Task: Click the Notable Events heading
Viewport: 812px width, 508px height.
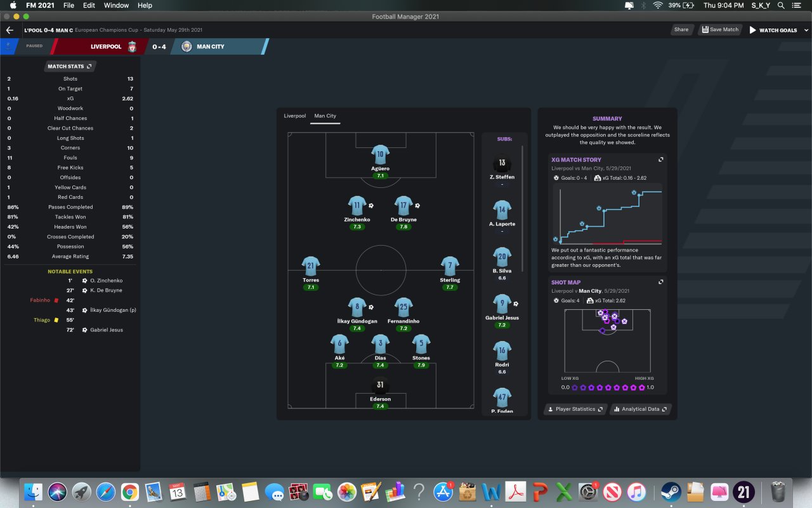Action: pos(70,272)
